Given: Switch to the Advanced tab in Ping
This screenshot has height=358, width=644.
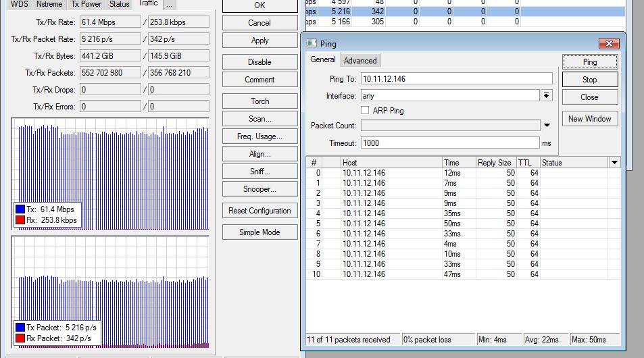Looking at the screenshot, I should [x=360, y=61].
